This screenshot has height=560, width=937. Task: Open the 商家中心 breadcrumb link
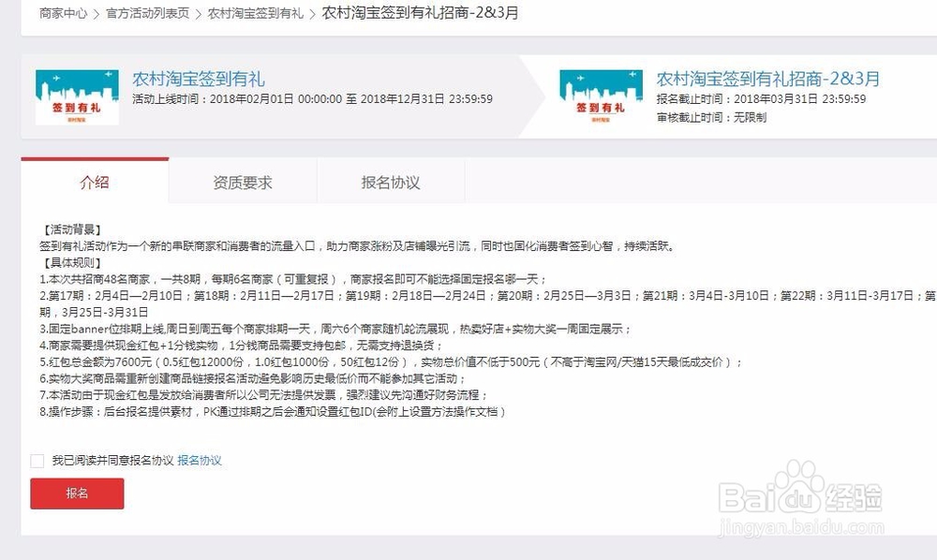click(64, 13)
